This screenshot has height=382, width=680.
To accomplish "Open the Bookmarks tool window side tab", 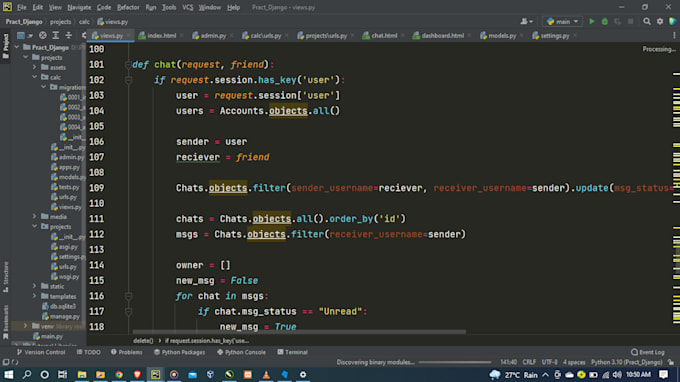I will pyautogui.click(x=6, y=322).
